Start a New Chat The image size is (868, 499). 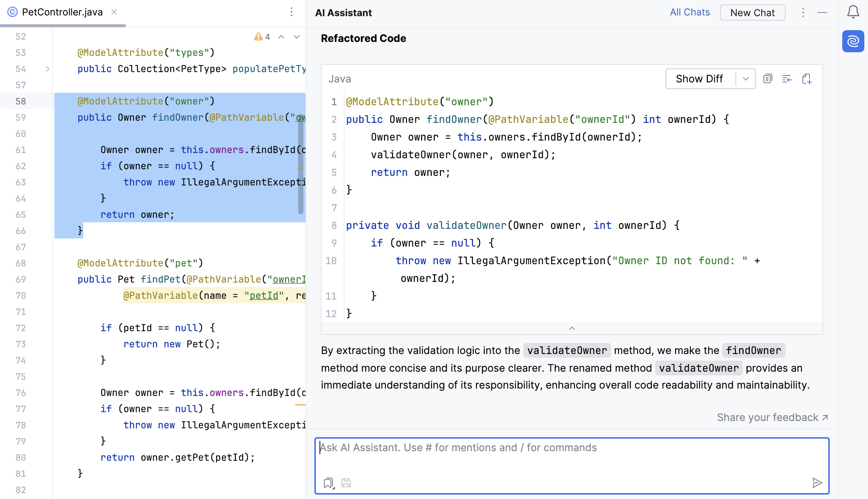752,12
